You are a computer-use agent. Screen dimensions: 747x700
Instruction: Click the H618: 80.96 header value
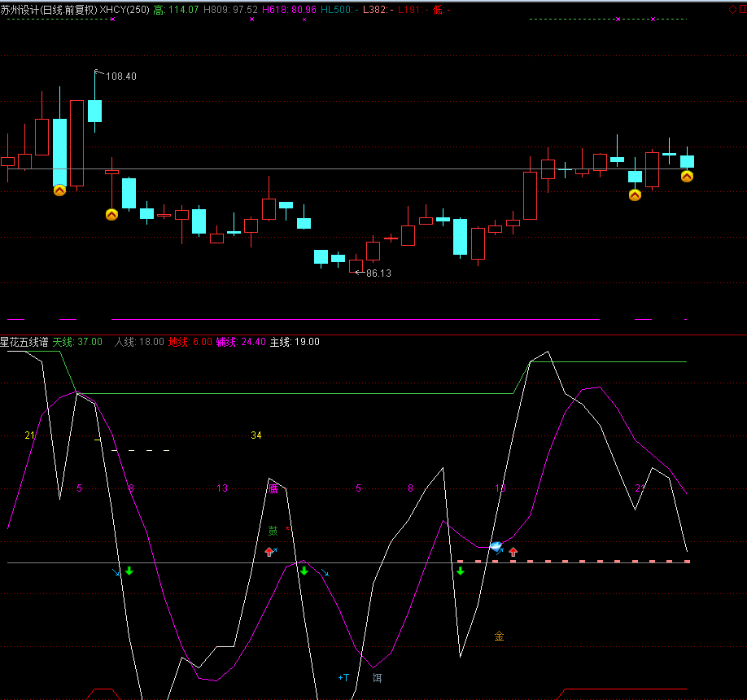[289, 10]
